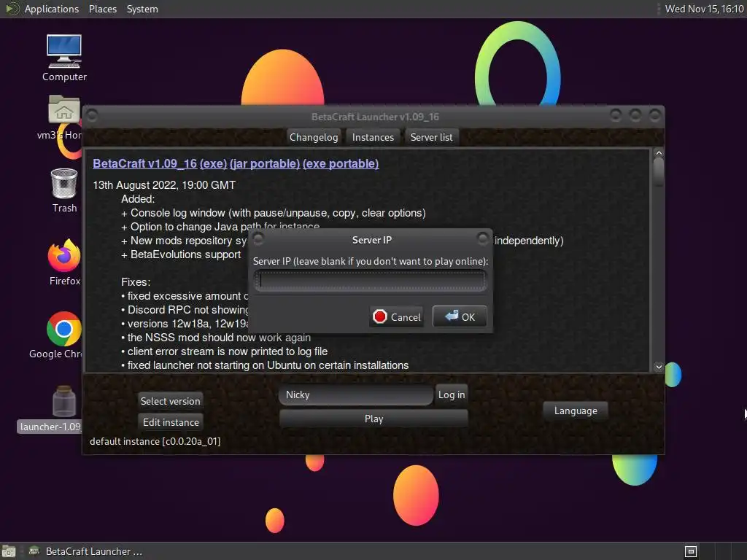The height and width of the screenshot is (560, 747).
Task: Open the System menu
Action: (x=142, y=9)
